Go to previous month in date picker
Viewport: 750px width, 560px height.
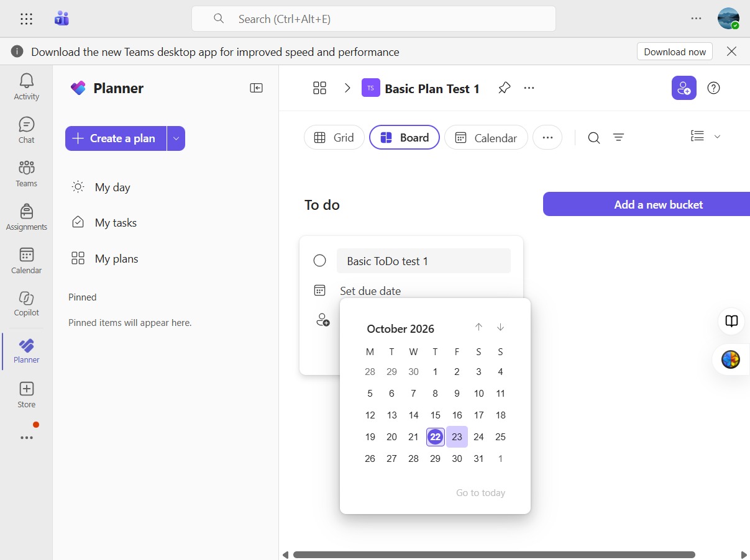pyautogui.click(x=478, y=328)
